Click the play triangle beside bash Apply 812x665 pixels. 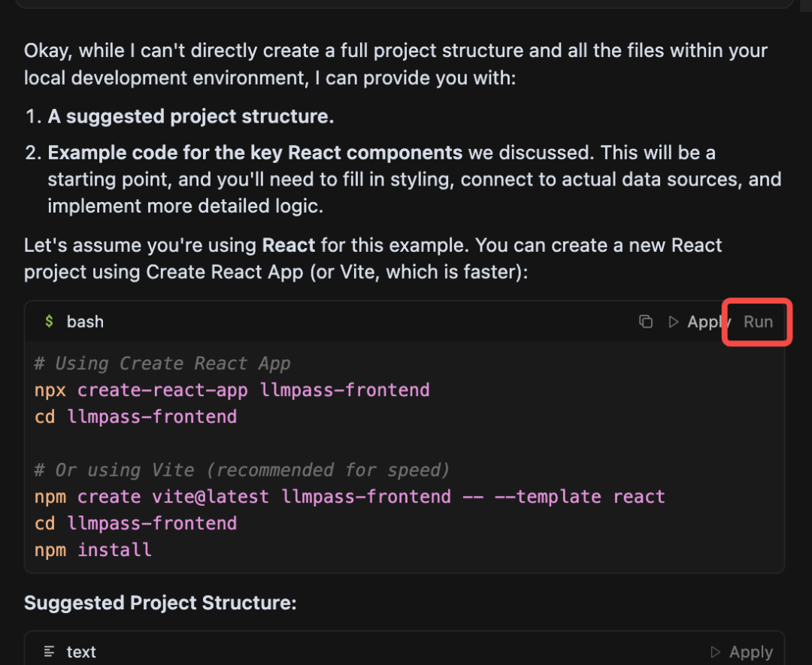tap(674, 322)
